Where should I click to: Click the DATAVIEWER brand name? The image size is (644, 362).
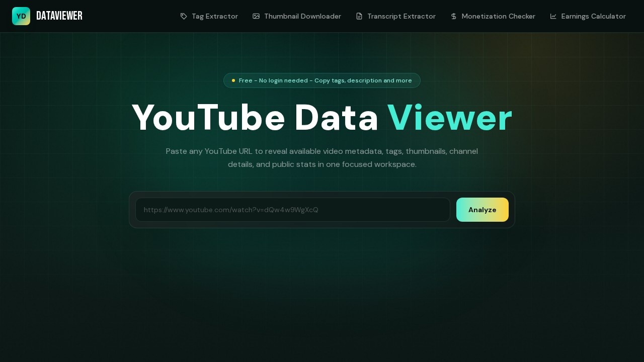59,16
